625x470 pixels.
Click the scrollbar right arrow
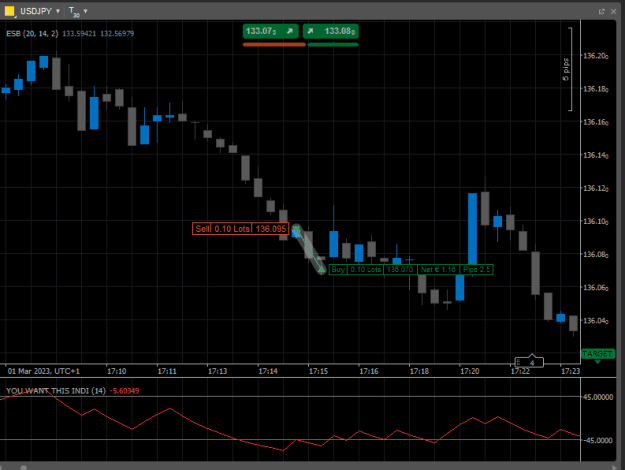pos(614,467)
